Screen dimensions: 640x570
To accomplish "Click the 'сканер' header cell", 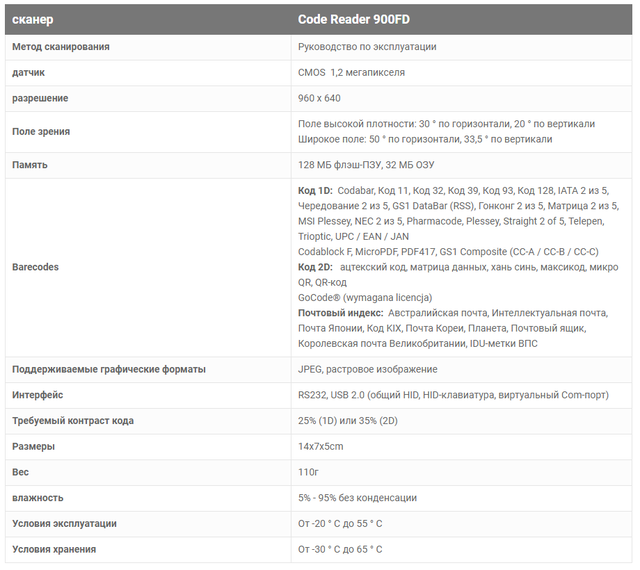I will tap(34, 19).
